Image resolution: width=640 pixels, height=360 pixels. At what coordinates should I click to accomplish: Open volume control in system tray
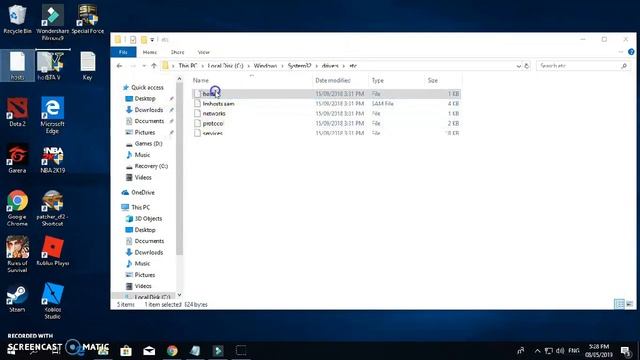[x=560, y=351]
